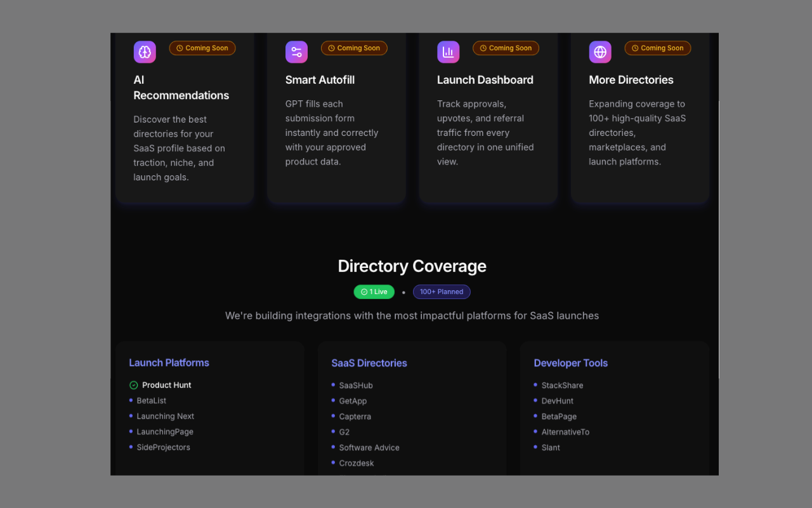The image size is (812, 508).
Task: Open the Capterra directory link
Action: (355, 417)
